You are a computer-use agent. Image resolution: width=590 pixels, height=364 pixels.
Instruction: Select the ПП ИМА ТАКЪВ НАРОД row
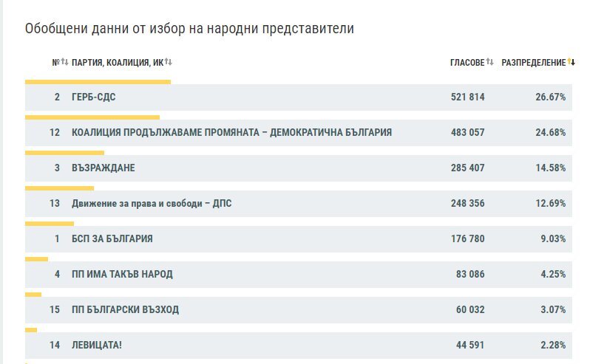299,274
